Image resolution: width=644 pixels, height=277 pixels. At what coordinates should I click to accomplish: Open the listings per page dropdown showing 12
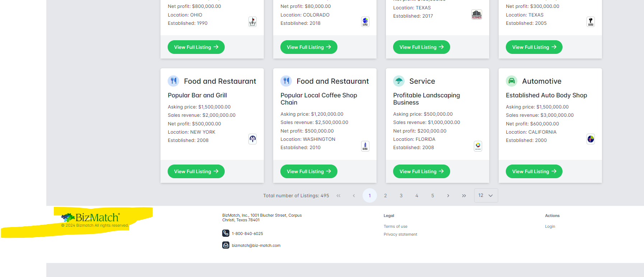[x=486, y=195]
